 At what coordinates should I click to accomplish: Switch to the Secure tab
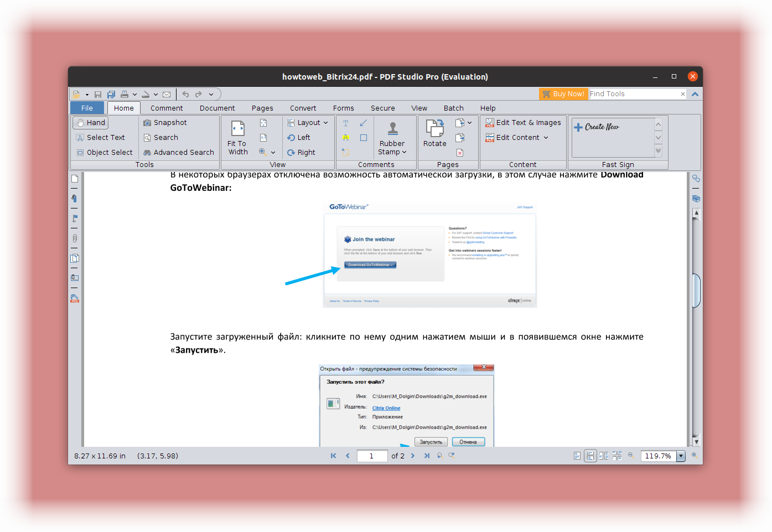click(x=382, y=108)
